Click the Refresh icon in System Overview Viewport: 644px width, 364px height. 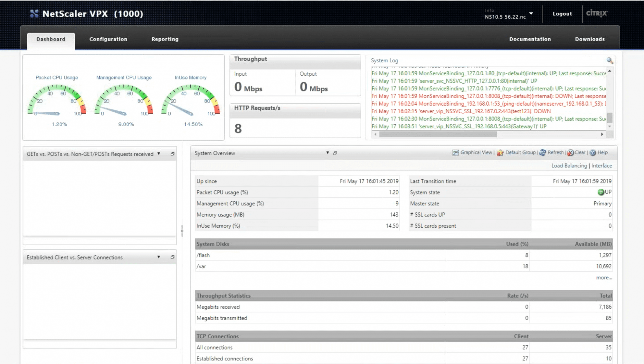click(x=543, y=153)
